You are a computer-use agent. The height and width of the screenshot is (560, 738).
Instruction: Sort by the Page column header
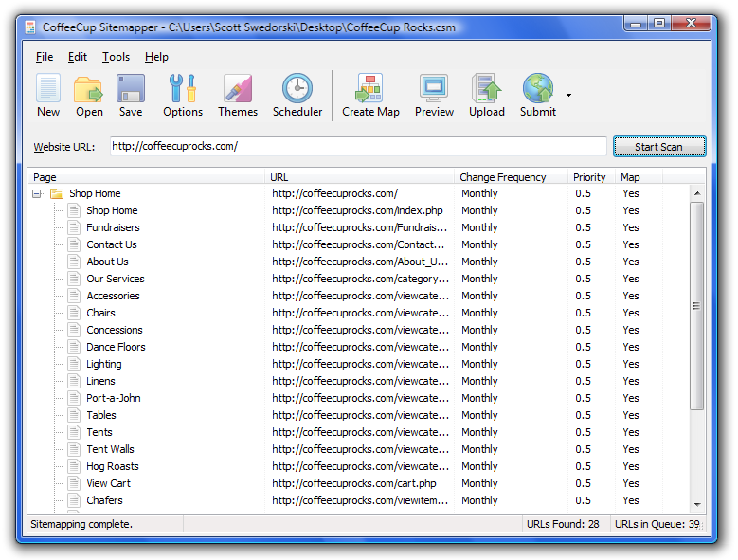147,177
